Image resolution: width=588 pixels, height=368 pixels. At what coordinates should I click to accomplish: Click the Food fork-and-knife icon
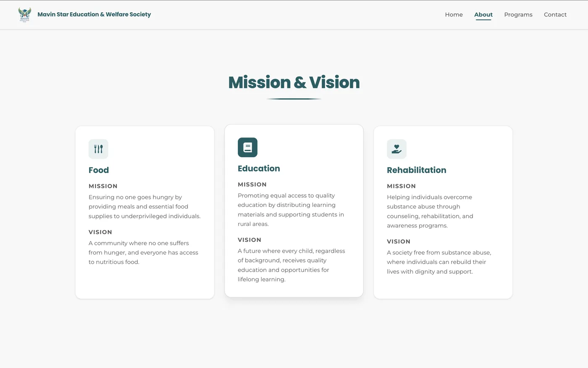click(x=98, y=149)
